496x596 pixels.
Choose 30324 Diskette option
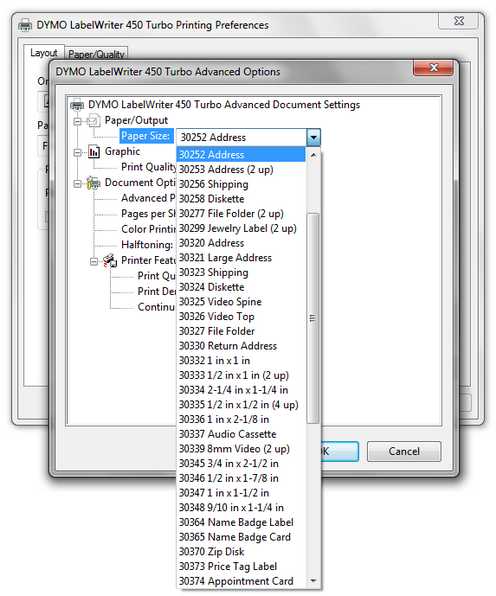241,287
